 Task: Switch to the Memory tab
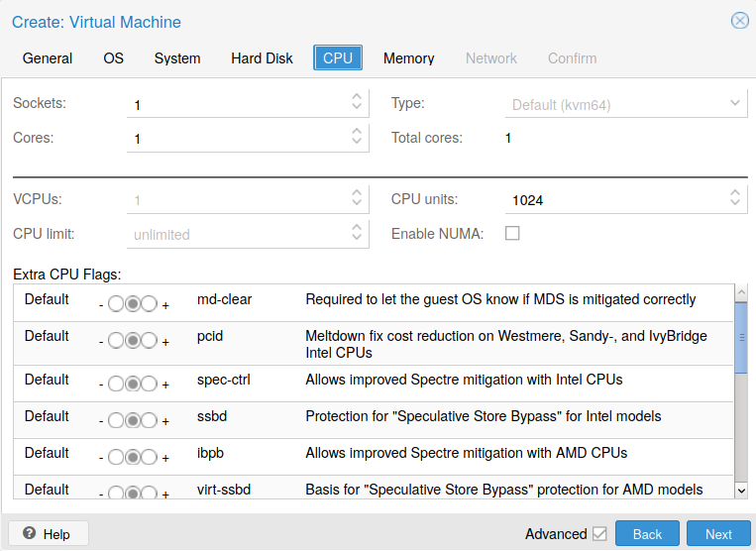point(408,58)
